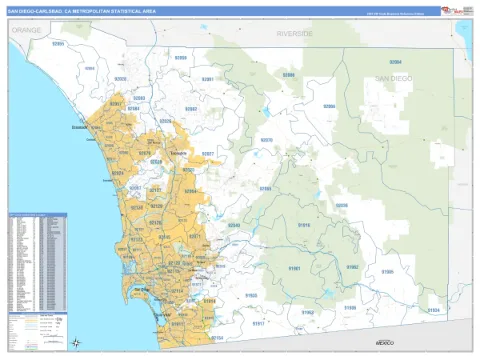480x360 pixels.
Task: Select ZIP code label 91935
Action: pos(251,296)
